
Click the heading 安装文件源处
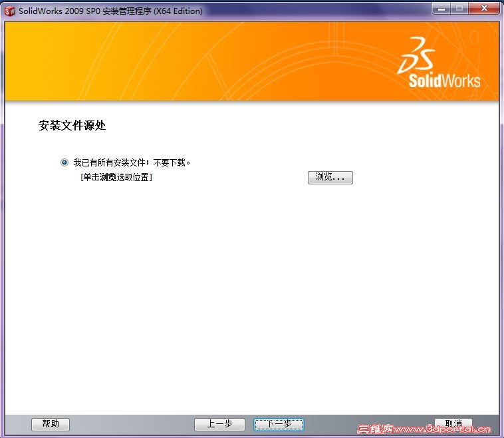[x=72, y=125]
